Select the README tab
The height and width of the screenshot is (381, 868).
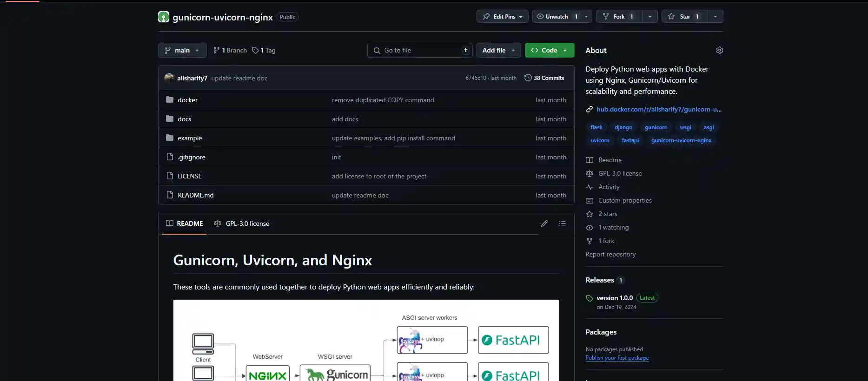pos(185,223)
